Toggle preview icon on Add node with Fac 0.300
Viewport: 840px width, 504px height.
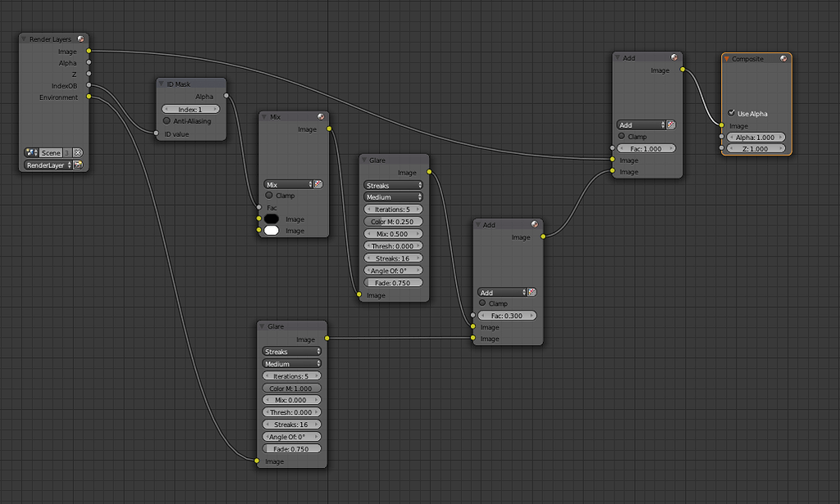tap(535, 225)
